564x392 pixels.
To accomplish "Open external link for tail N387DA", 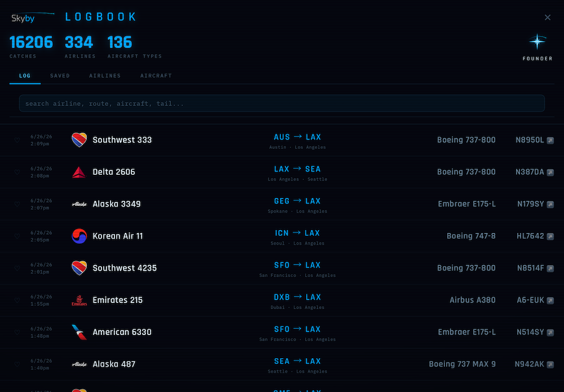I will pyautogui.click(x=550, y=172).
